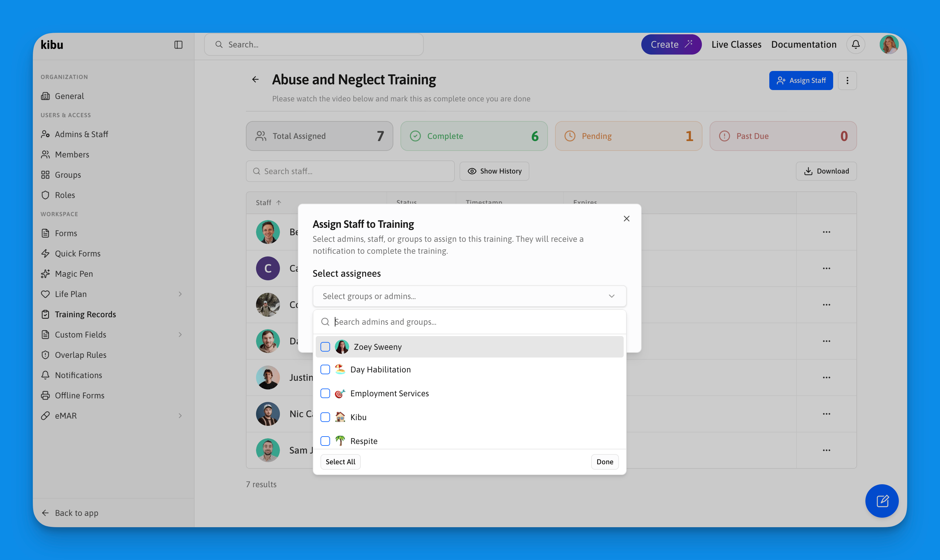Expand the Custom Fields submenu
Viewport: 940px width, 560px height.
180,334
